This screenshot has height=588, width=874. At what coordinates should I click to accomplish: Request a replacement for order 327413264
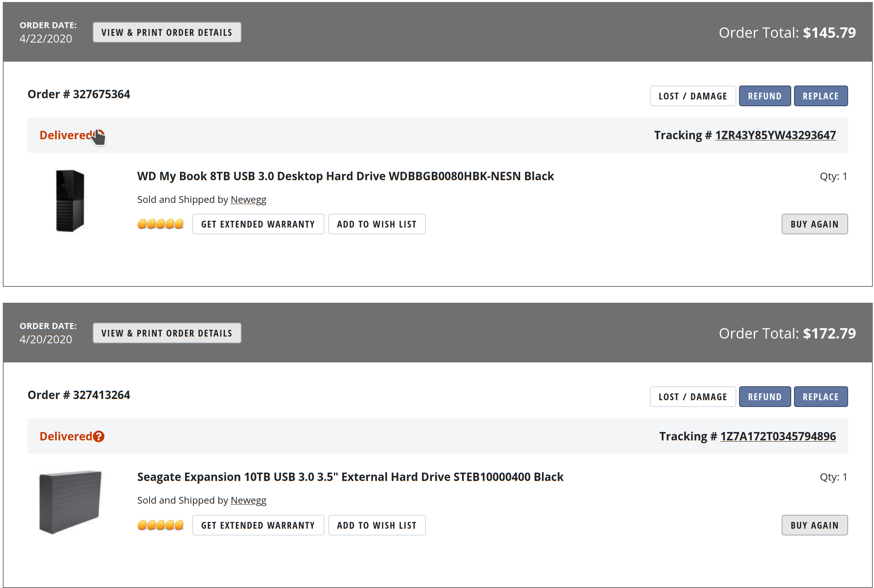click(x=821, y=397)
